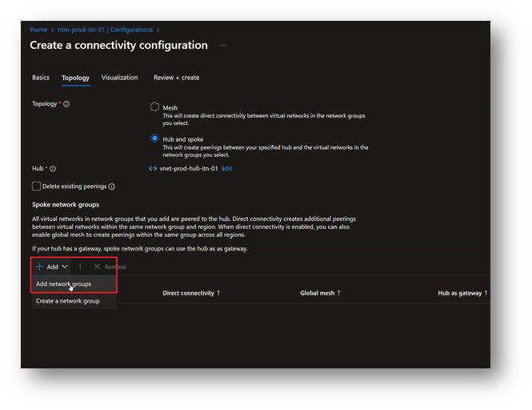The height and width of the screenshot is (410, 532).
Task: Click the Delete existing peerings info icon
Action: point(112,187)
